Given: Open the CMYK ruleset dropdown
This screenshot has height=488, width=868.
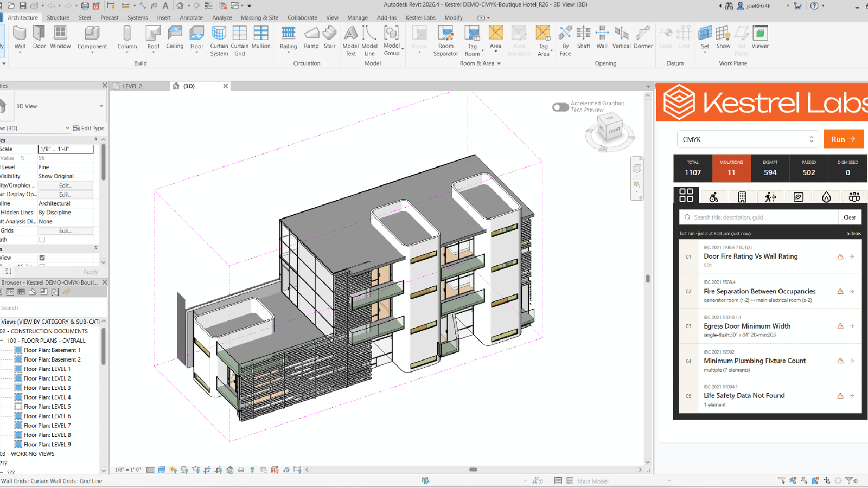Looking at the screenshot, I should pyautogui.click(x=748, y=139).
